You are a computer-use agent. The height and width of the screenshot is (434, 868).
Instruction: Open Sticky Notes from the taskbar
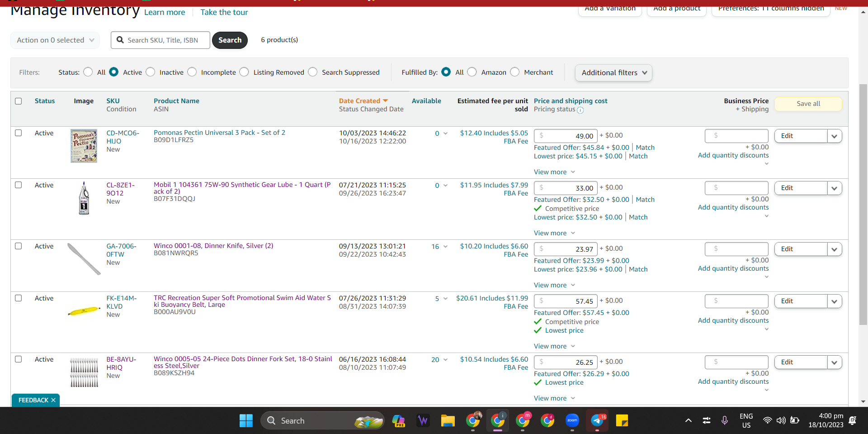[622, 421]
